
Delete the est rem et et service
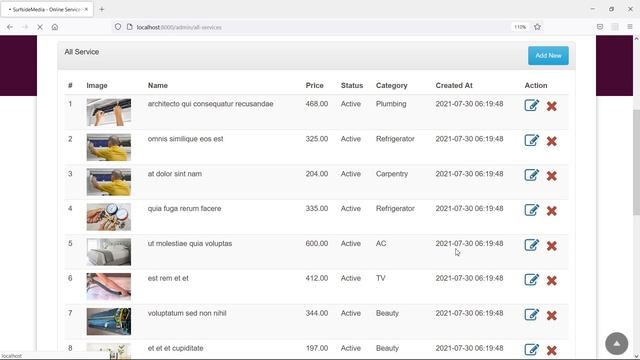(x=551, y=281)
